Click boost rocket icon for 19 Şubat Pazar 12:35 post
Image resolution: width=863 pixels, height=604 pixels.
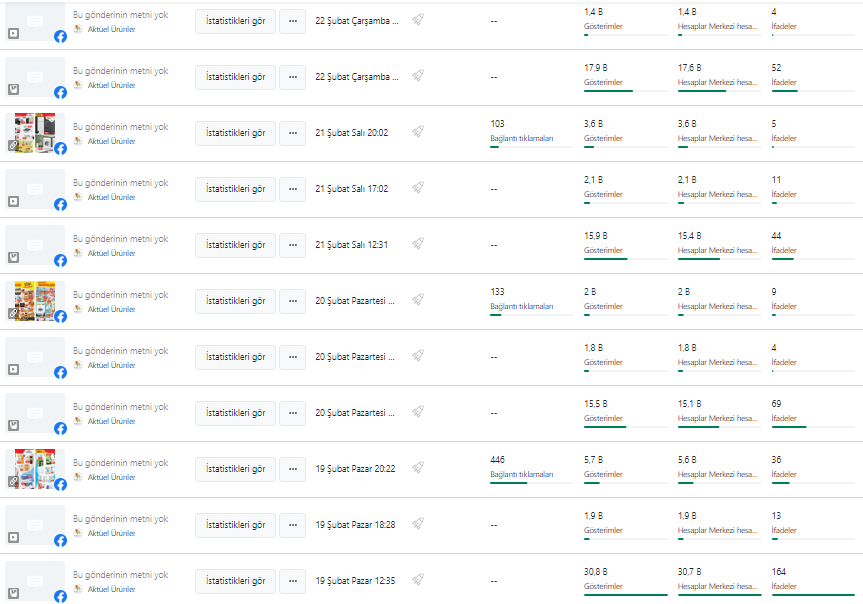tap(418, 580)
